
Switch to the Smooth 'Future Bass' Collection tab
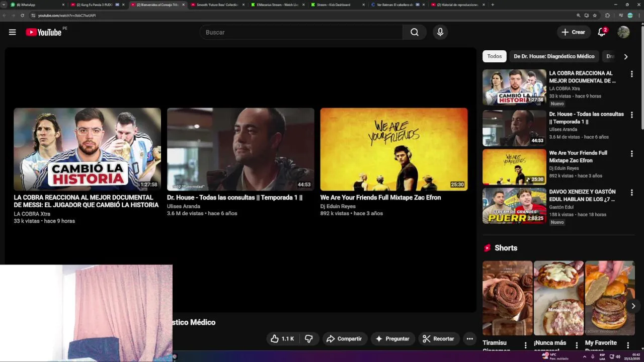tap(217, 5)
